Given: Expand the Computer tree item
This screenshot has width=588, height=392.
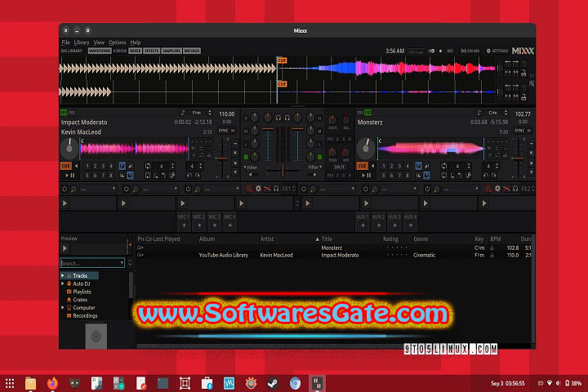Looking at the screenshot, I should (63, 308).
